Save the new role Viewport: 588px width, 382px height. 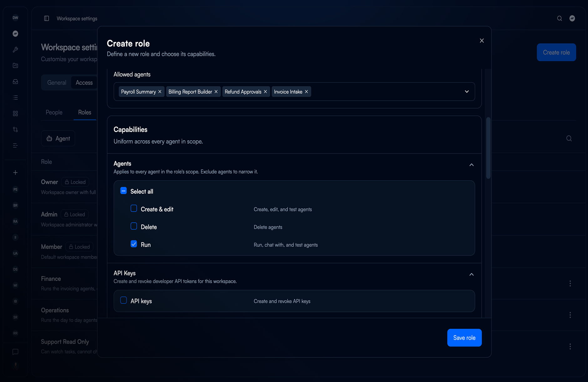pyautogui.click(x=464, y=338)
